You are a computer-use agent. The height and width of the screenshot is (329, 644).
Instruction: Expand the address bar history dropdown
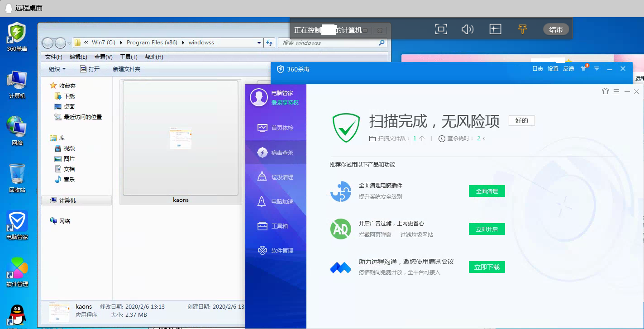259,43
